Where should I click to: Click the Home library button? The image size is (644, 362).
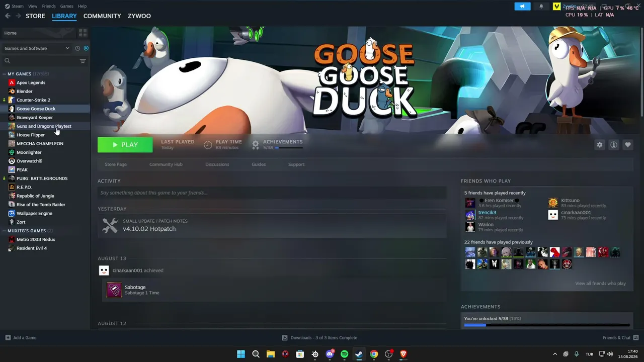click(38, 33)
